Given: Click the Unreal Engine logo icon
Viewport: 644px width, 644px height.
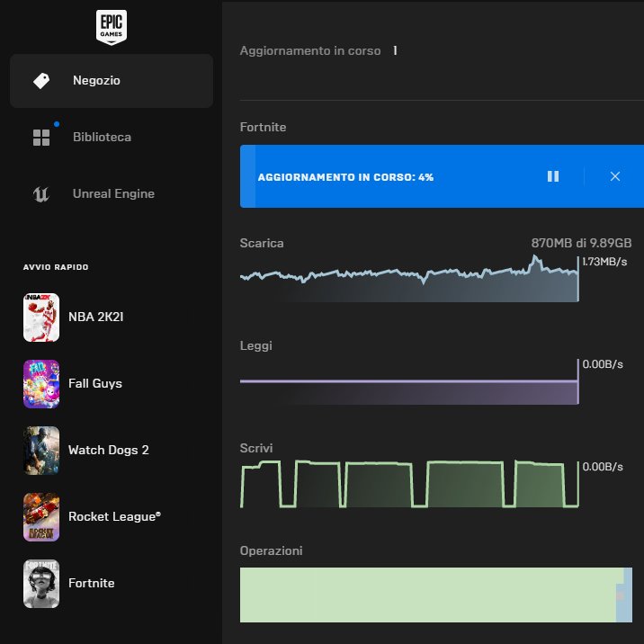Looking at the screenshot, I should click(41, 194).
